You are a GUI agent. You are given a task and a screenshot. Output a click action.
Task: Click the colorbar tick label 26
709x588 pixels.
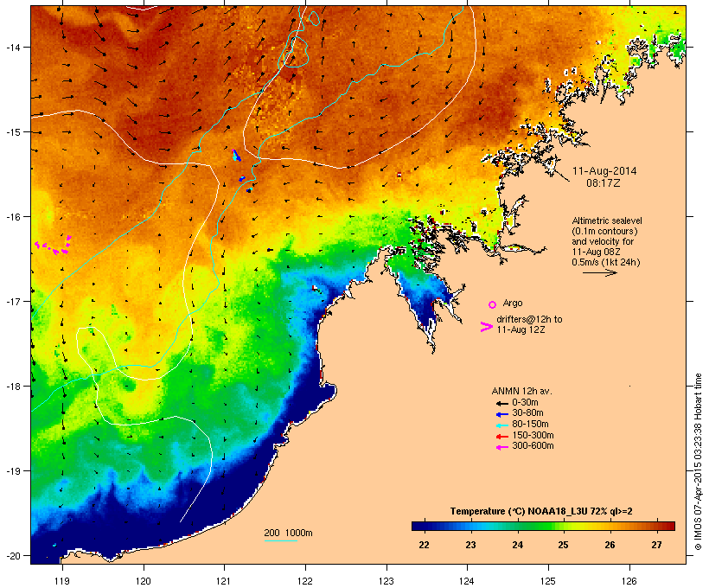tap(610, 545)
